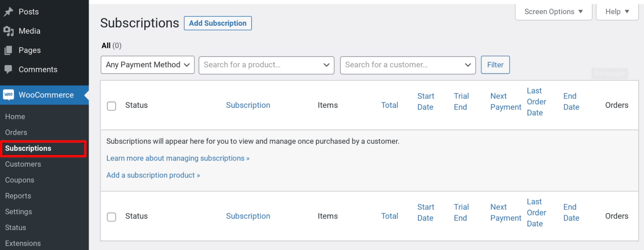Screen dimensions: 644x250
Task: Expand the Search for a product dropdown
Action: click(266, 65)
